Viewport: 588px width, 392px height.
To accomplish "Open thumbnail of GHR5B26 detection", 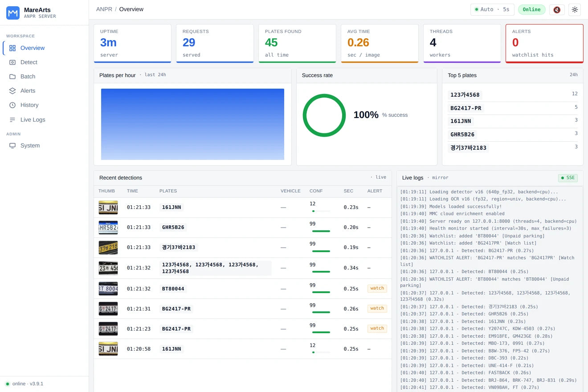I will coord(108,228).
